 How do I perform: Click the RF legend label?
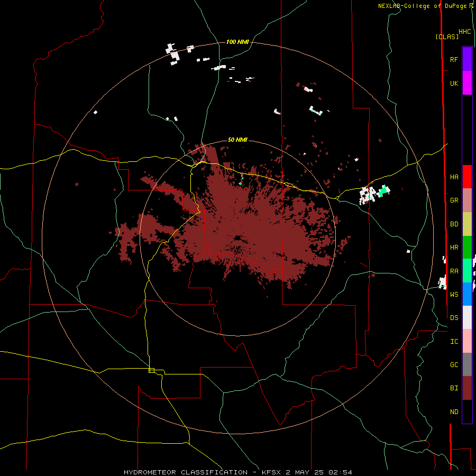(454, 59)
